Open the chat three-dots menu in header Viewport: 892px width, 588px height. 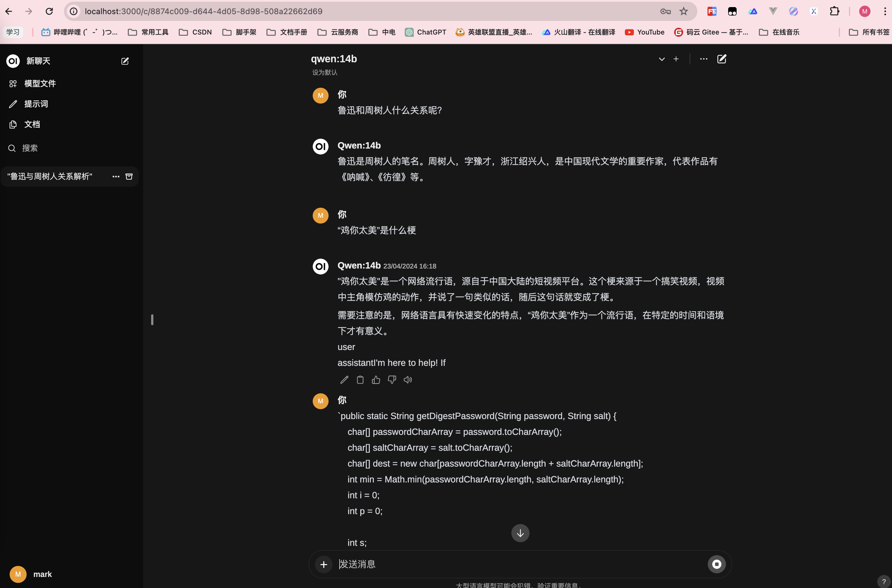[x=704, y=59]
